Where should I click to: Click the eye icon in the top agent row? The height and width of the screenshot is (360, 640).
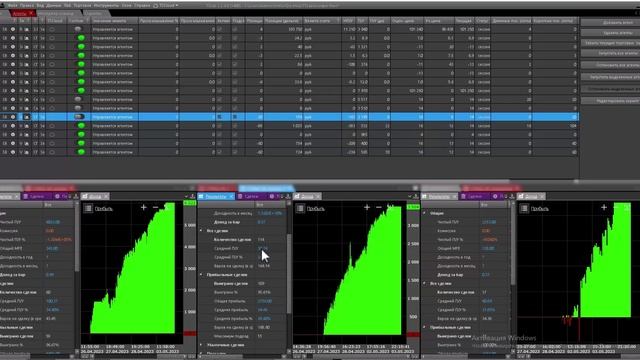pyautogui.click(x=13, y=29)
